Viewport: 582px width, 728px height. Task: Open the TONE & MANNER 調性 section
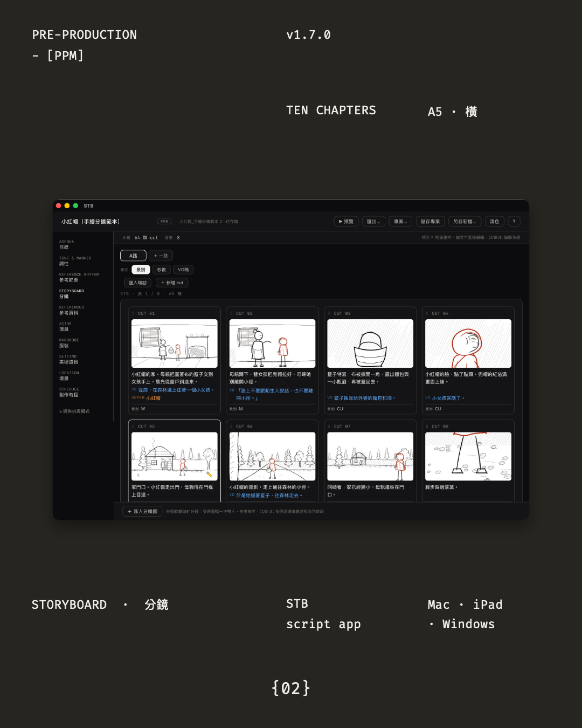tap(75, 261)
